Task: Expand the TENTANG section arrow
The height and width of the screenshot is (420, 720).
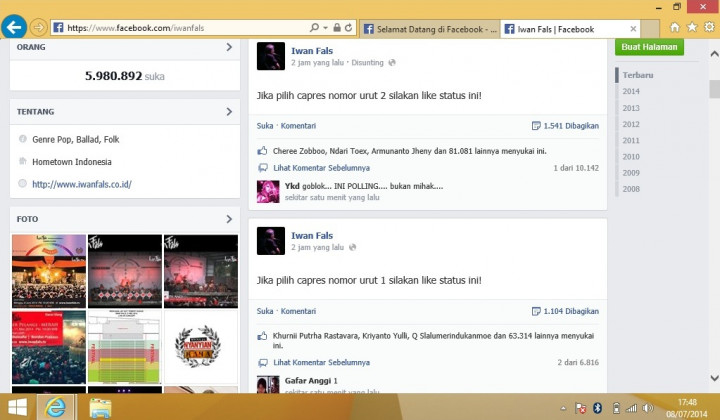Action: click(229, 112)
